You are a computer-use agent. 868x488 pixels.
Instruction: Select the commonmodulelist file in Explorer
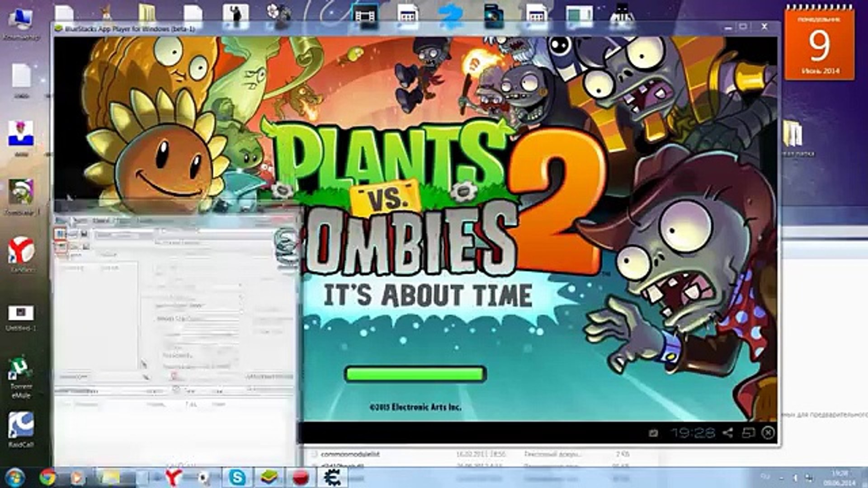pos(350,454)
